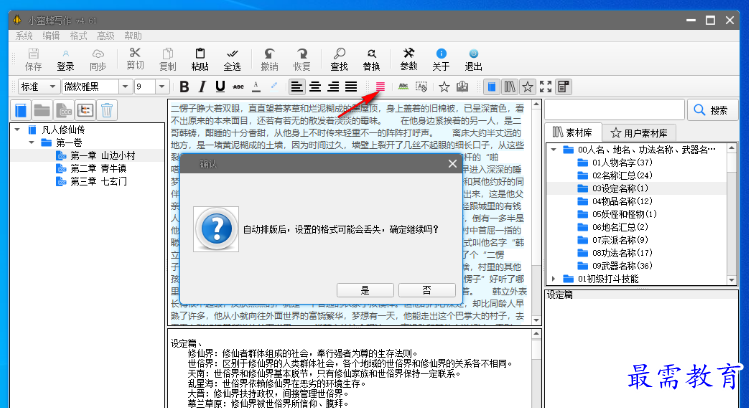
Task: Toggle strikethrough formatting
Action: [x=238, y=86]
